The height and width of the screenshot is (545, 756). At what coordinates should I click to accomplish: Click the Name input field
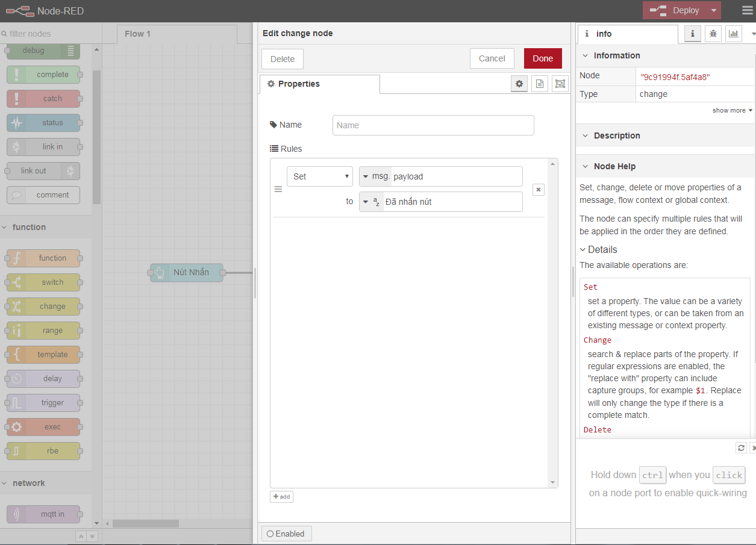click(433, 125)
